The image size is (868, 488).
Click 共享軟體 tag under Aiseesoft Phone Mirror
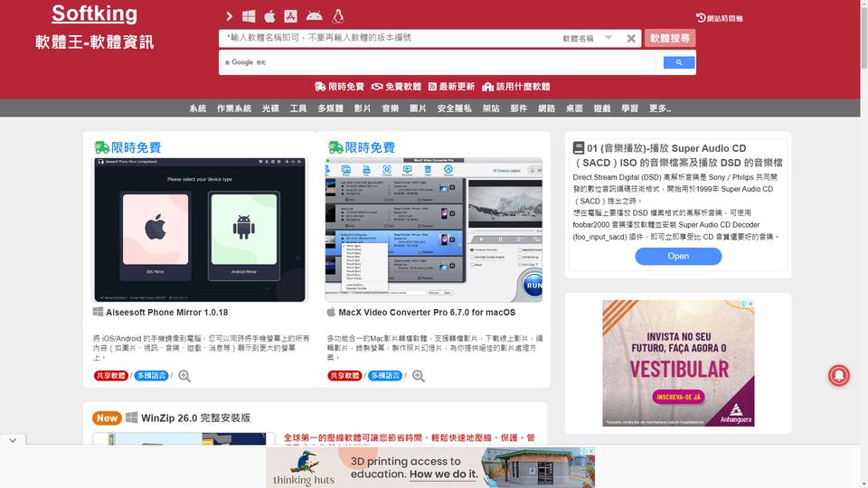[110, 376]
